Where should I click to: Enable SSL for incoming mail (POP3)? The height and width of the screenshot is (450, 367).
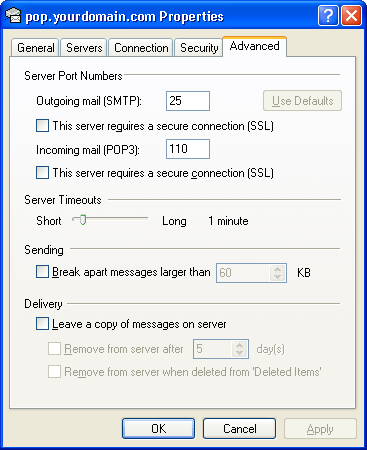(42, 173)
